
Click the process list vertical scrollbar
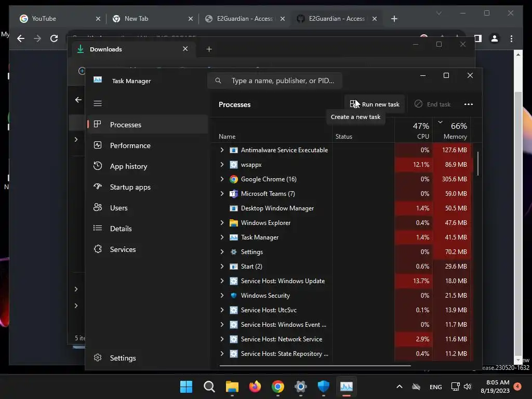(x=478, y=164)
